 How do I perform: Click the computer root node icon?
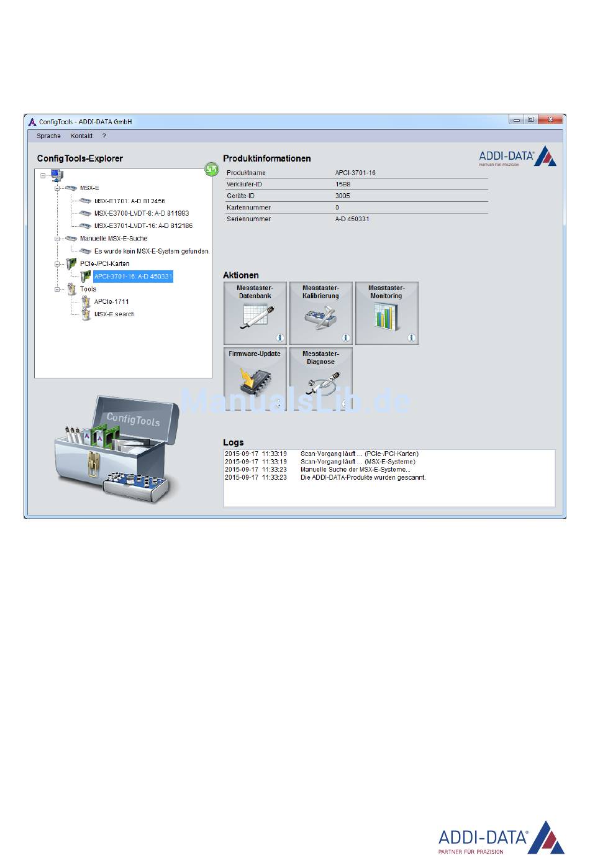click(57, 175)
